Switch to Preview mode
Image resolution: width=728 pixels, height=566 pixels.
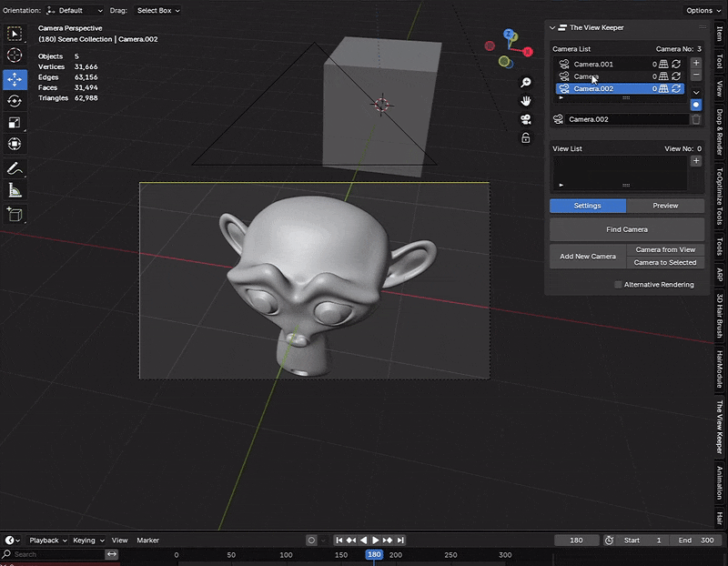665,206
